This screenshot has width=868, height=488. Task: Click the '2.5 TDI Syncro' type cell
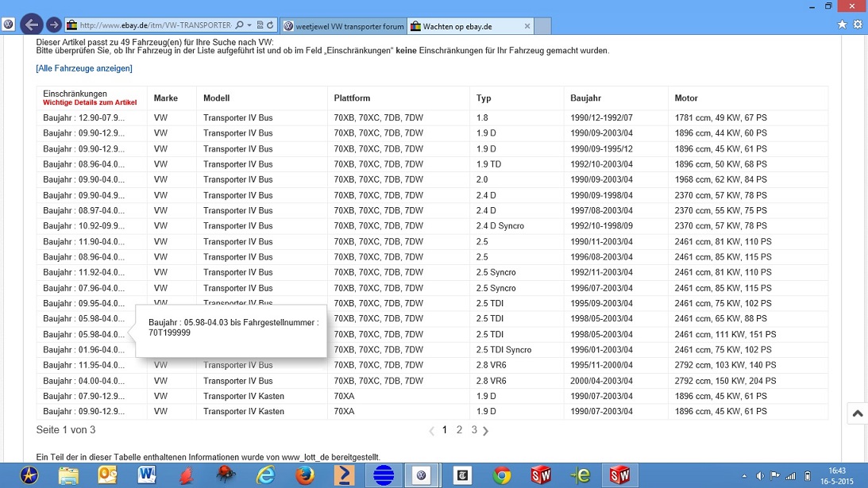pyautogui.click(x=503, y=350)
